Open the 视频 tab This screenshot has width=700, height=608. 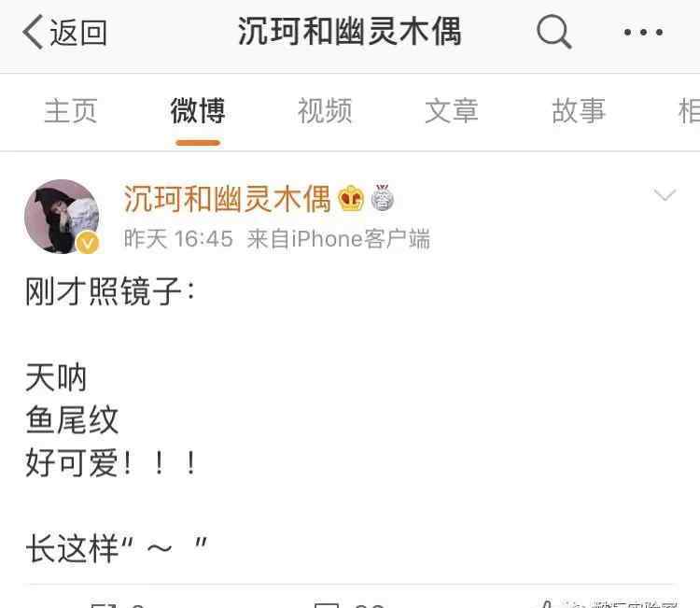tap(325, 110)
